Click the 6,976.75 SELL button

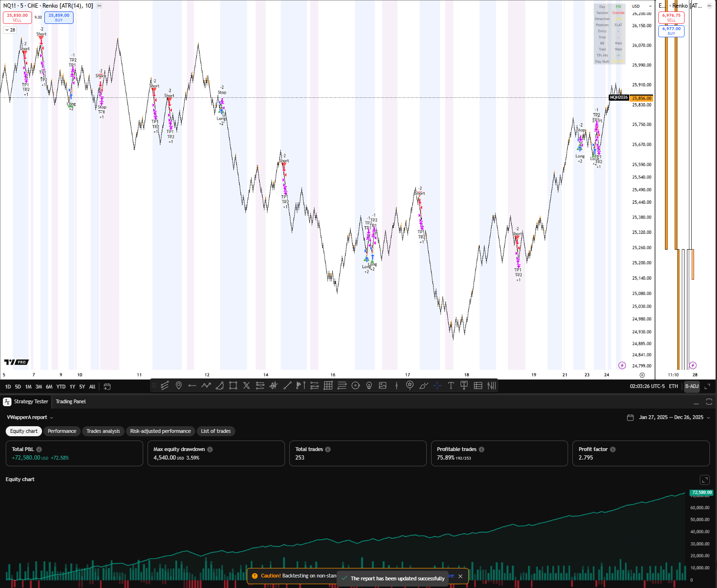671,18
